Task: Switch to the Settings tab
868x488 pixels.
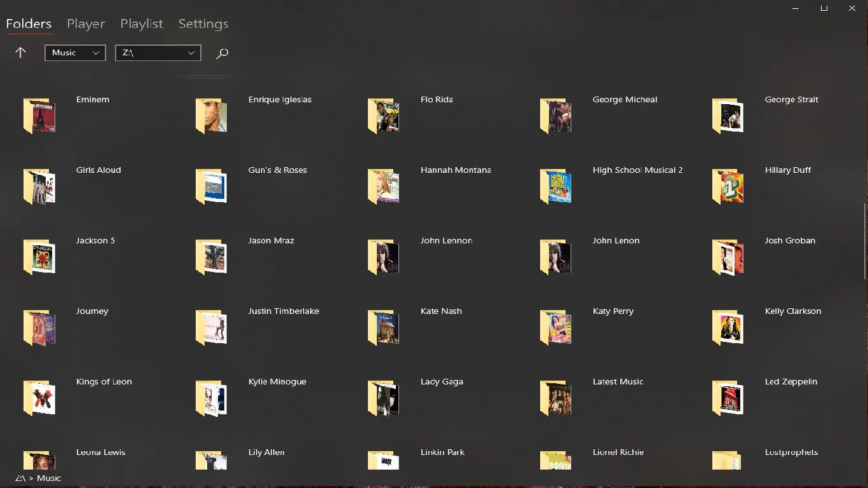Action: 203,24
